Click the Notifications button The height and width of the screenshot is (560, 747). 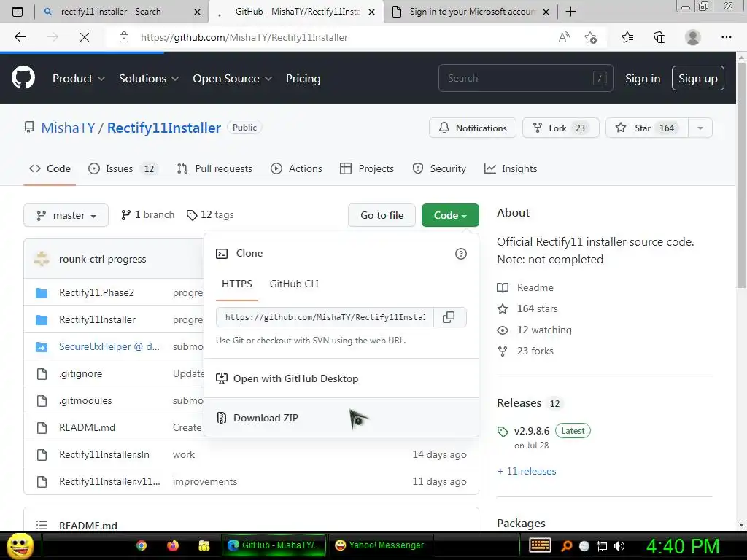(x=473, y=128)
